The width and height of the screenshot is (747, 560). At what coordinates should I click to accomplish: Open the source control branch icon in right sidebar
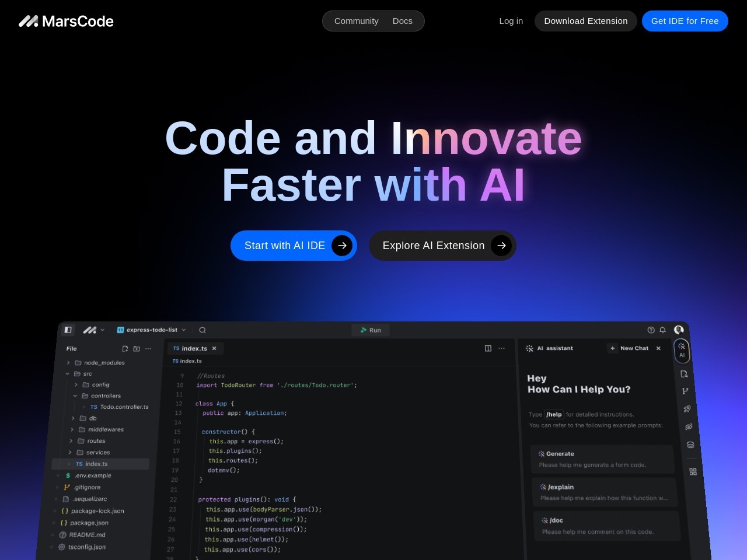tap(685, 391)
